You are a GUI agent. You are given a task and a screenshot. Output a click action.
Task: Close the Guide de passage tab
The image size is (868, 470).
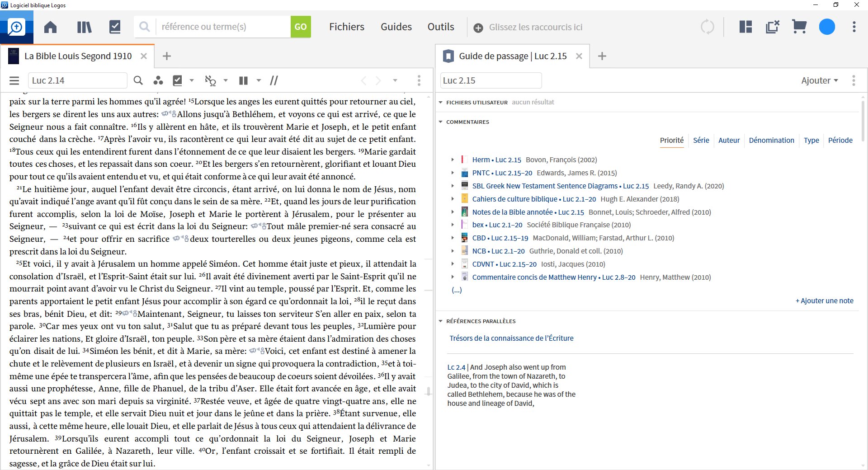pyautogui.click(x=579, y=56)
